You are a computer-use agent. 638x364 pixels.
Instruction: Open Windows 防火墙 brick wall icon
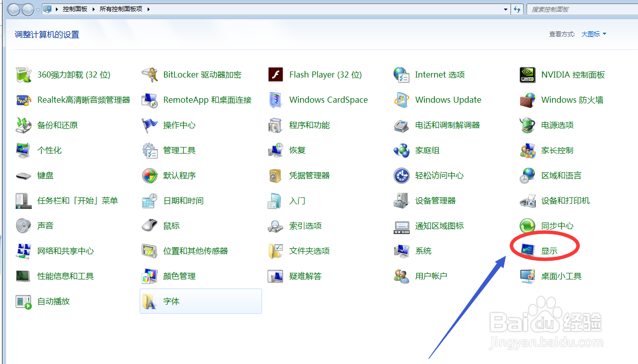[x=528, y=100]
